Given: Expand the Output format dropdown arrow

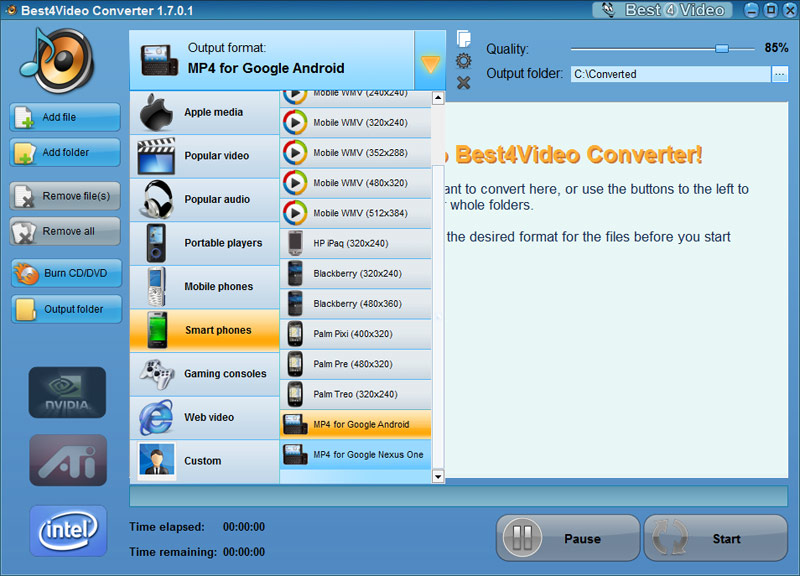Looking at the screenshot, I should (430, 61).
